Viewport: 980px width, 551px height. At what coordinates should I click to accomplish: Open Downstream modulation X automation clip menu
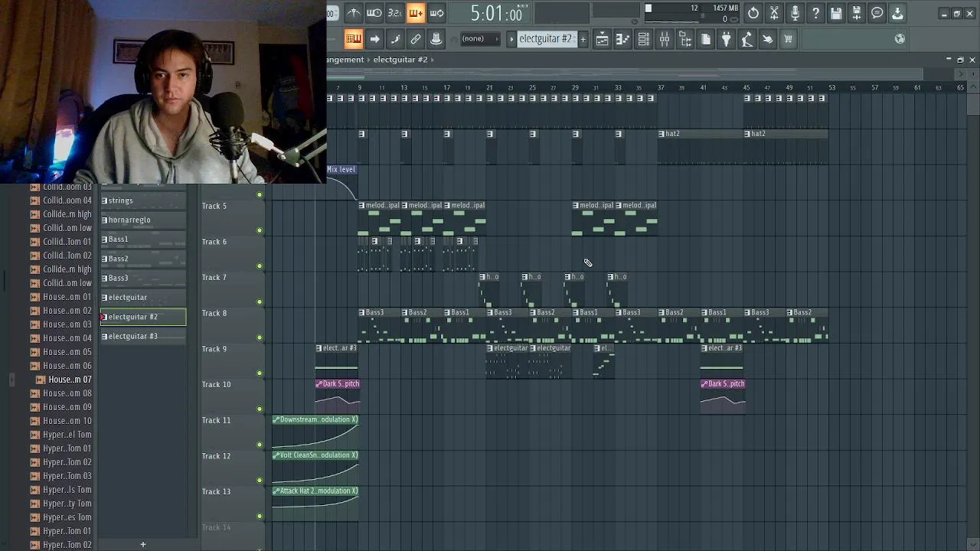276,419
